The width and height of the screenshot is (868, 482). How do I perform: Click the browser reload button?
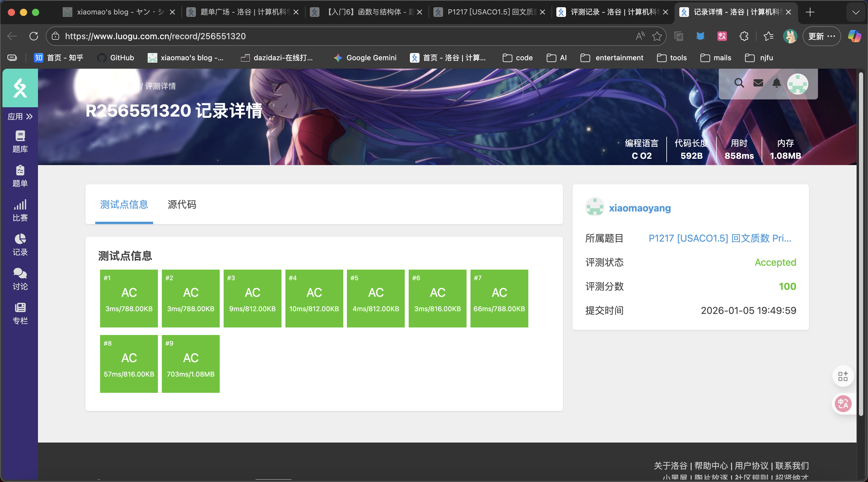tap(34, 36)
